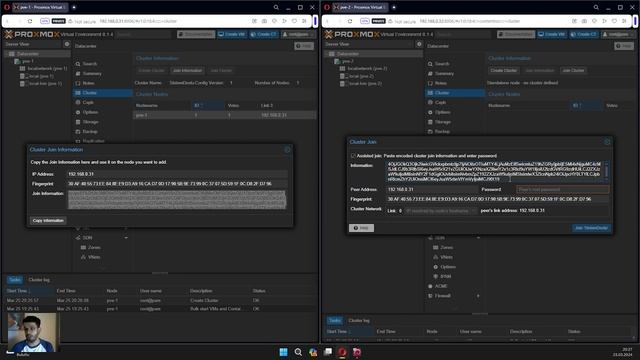Image resolution: width=640 pixels, height=360 pixels.
Task: Click the Peer Address field
Action: [x=432, y=189]
